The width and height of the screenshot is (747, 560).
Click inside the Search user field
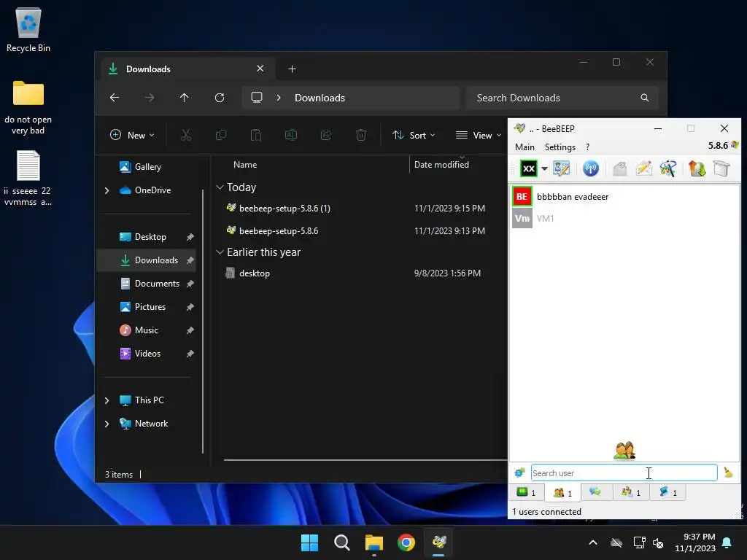point(624,472)
